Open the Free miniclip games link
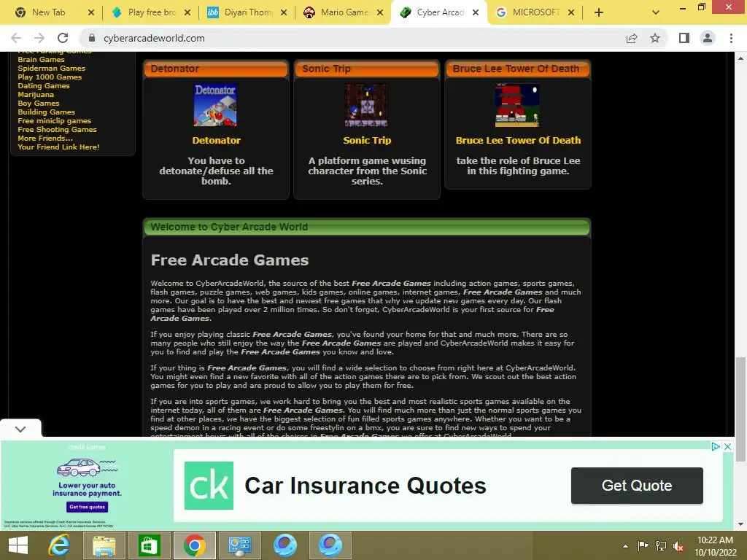This screenshot has height=560, width=747. point(54,121)
